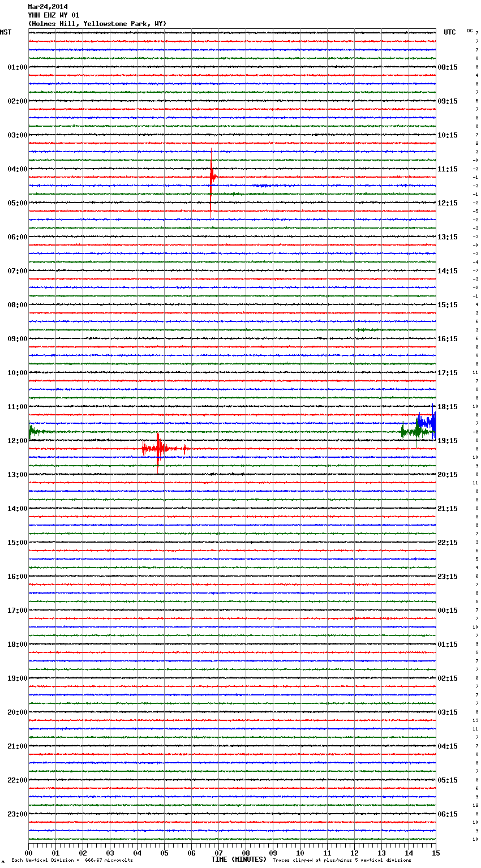The width and height of the screenshot is (481, 868).
Task: Click minute 15 on the bottom axis
Action: (x=436, y=853)
